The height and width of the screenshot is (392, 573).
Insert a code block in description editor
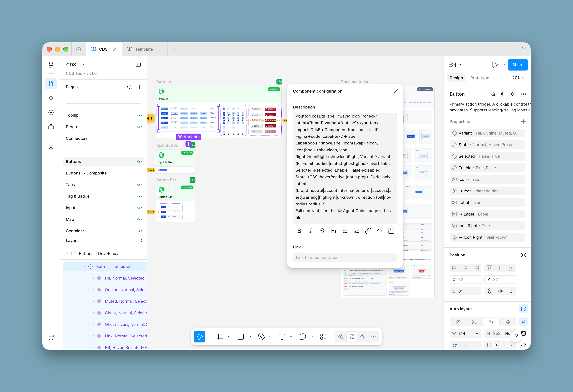(x=391, y=231)
